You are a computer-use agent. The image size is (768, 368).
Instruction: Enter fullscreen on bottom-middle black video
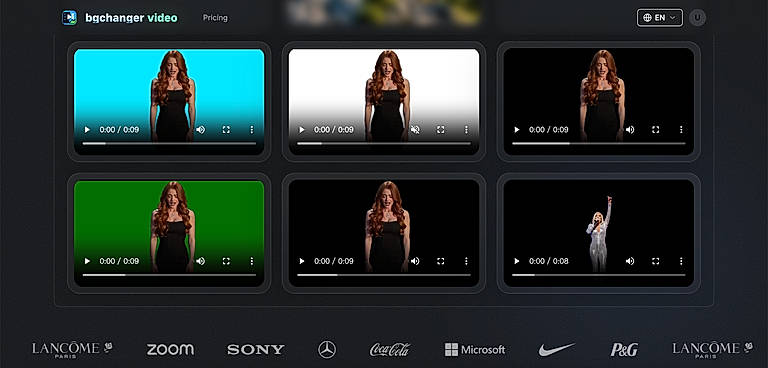pos(440,261)
